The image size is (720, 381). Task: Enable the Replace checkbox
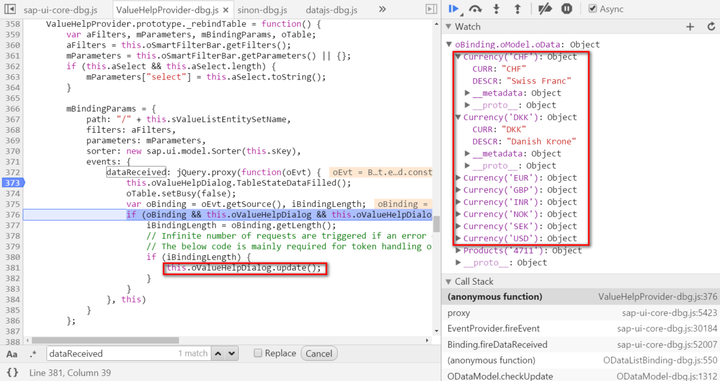tap(258, 353)
